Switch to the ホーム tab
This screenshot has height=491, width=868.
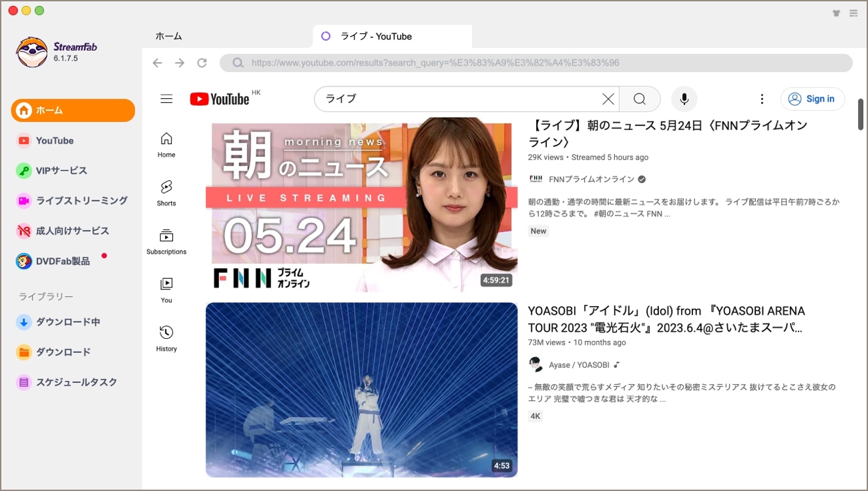coord(169,36)
